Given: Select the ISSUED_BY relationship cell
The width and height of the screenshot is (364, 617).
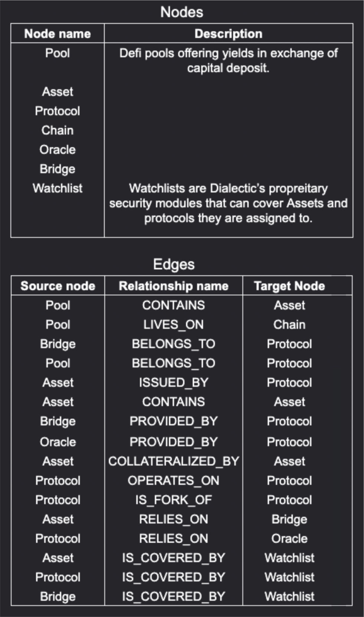Looking at the screenshot, I should coord(173,383).
